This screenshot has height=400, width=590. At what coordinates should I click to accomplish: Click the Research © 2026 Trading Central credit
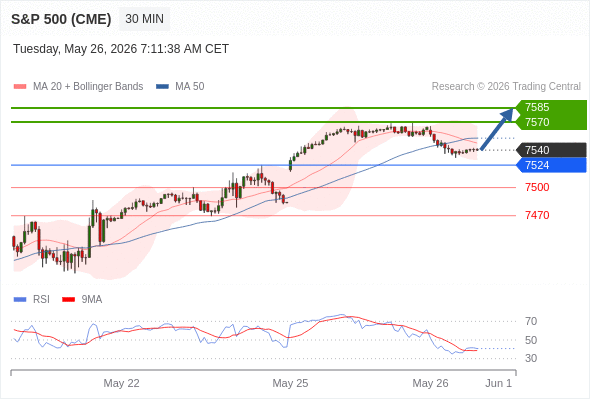[x=506, y=87]
